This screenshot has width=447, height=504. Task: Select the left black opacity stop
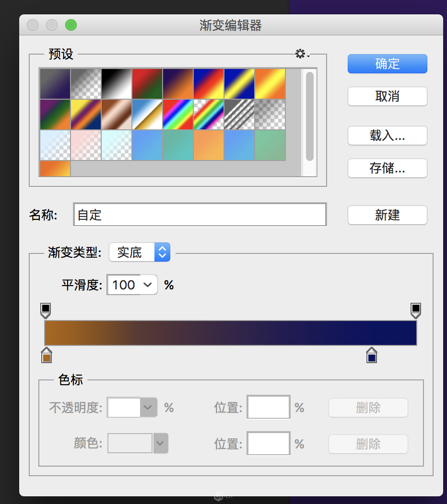click(46, 310)
